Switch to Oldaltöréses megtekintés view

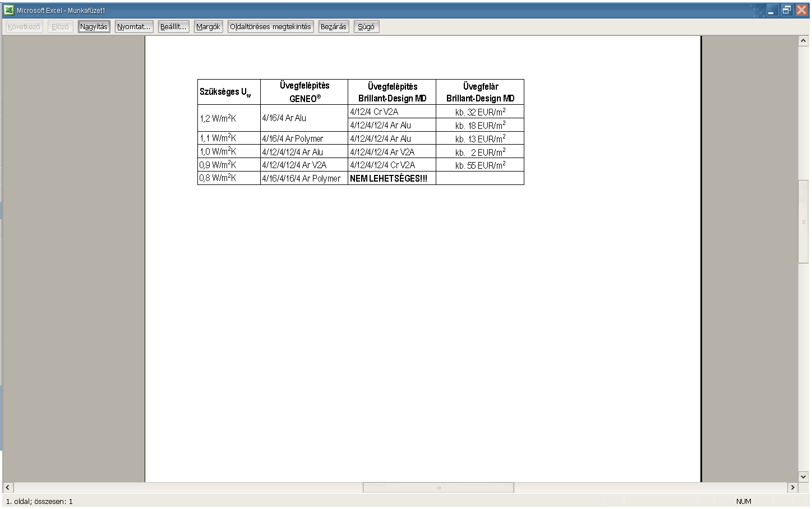coord(270,26)
